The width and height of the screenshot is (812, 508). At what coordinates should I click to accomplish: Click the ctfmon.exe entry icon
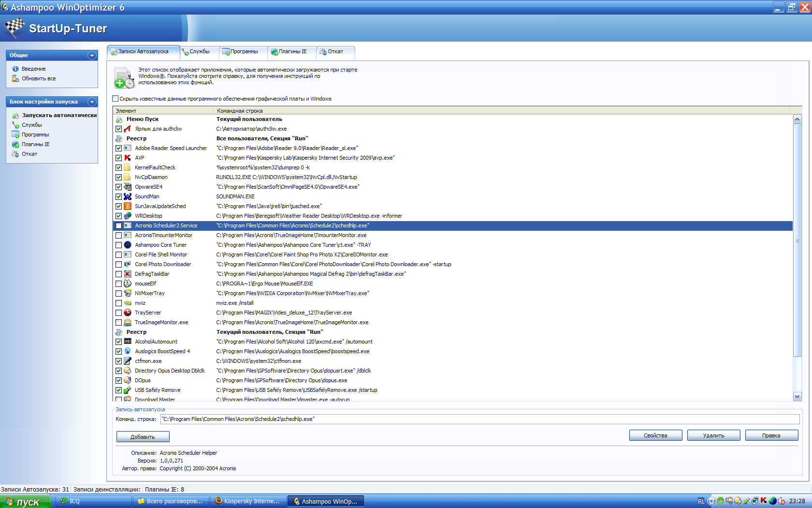(x=128, y=361)
